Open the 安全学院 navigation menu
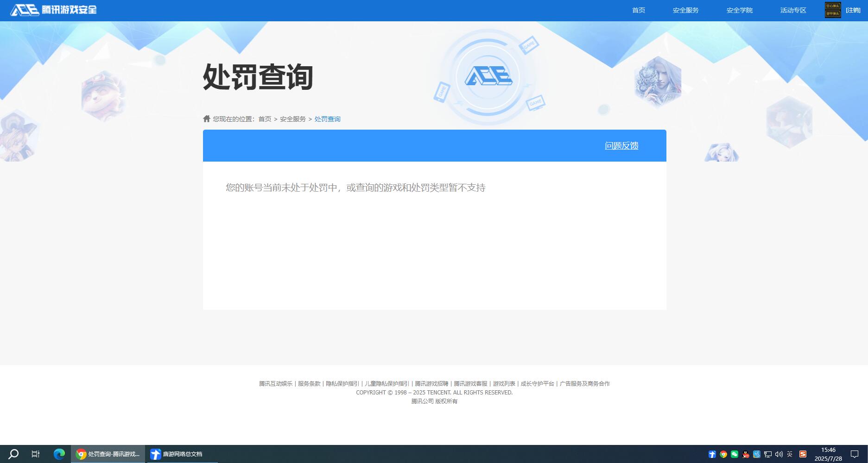 coord(739,10)
